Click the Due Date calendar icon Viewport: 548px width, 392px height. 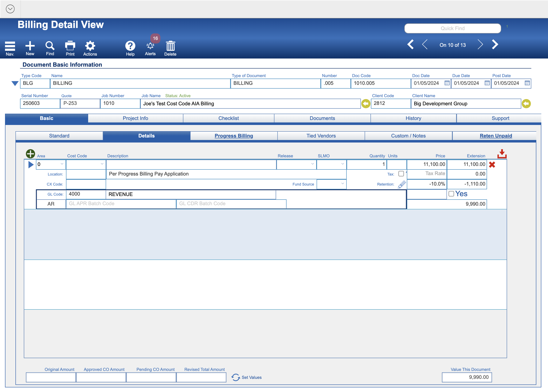[x=487, y=83]
